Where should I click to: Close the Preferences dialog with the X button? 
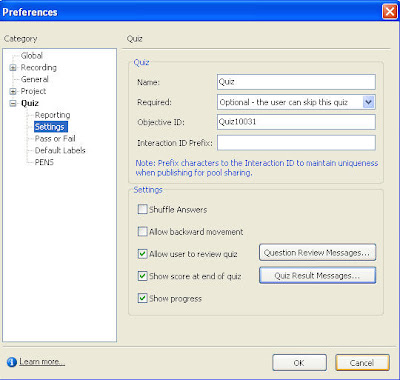(389, 12)
